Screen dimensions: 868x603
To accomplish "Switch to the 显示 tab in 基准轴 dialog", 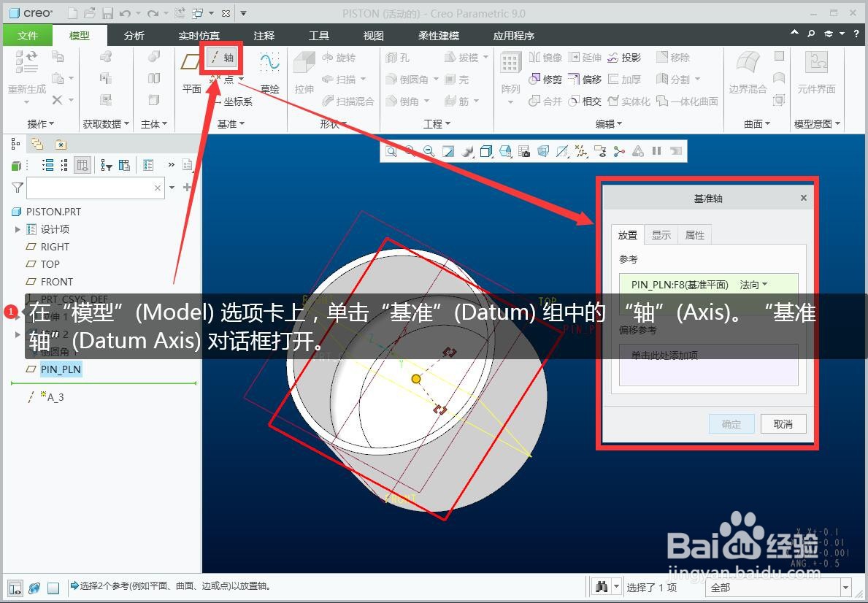I will [661, 235].
